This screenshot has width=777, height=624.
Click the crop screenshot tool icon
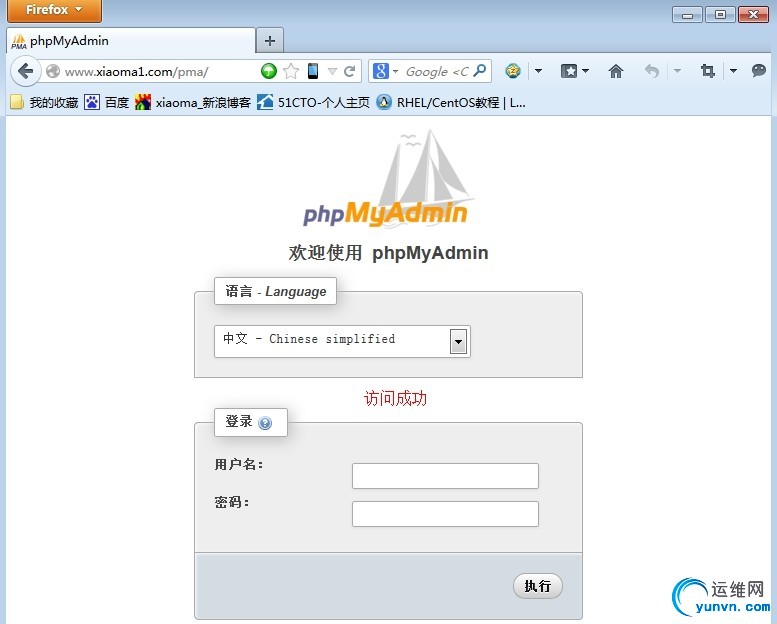point(708,71)
